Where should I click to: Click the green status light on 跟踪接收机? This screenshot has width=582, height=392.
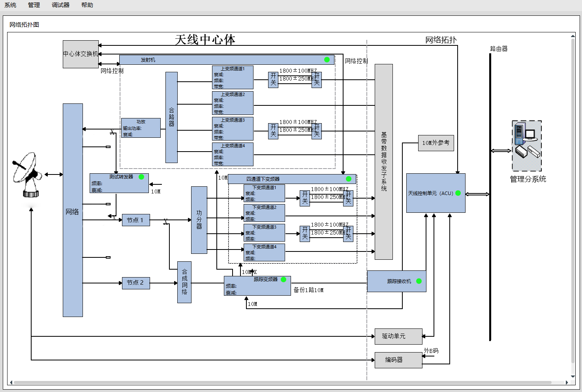(419, 281)
